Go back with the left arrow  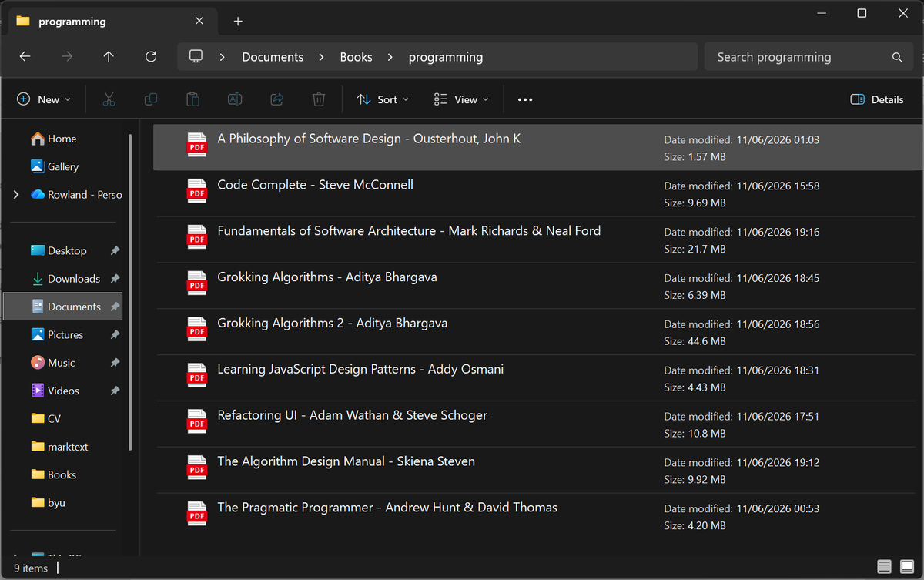25,57
